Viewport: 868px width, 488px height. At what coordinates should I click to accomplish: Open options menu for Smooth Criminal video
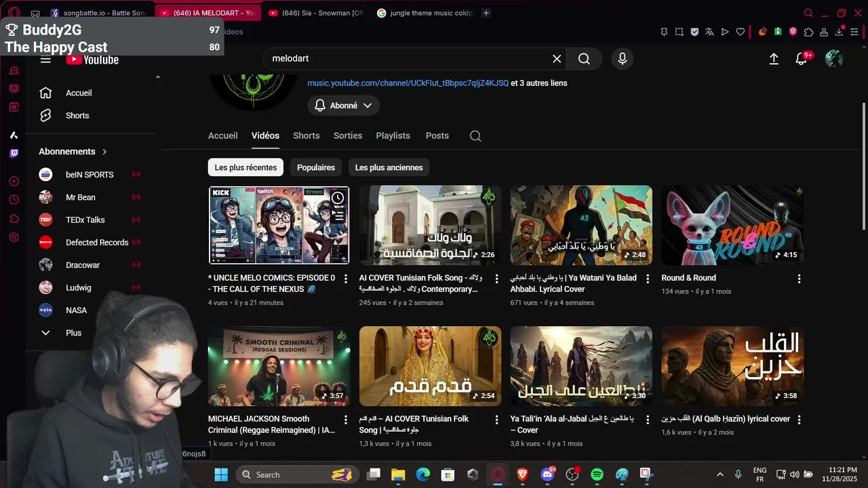click(x=345, y=420)
